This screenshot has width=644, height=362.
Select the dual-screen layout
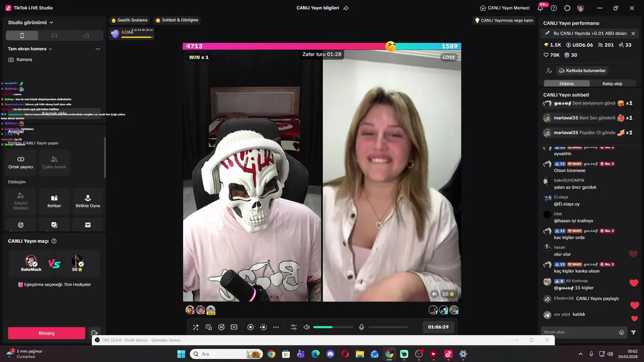(x=87, y=36)
